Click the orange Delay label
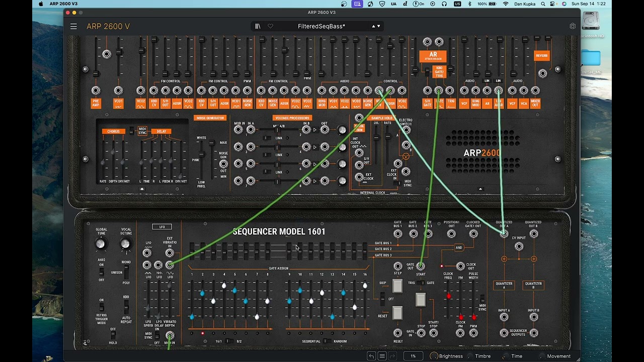The image size is (644, 362). point(161,132)
